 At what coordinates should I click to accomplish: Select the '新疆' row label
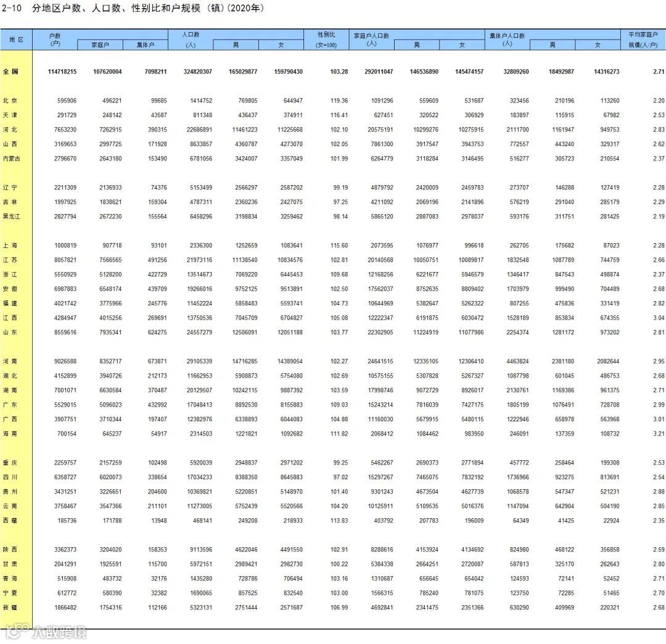point(10,607)
